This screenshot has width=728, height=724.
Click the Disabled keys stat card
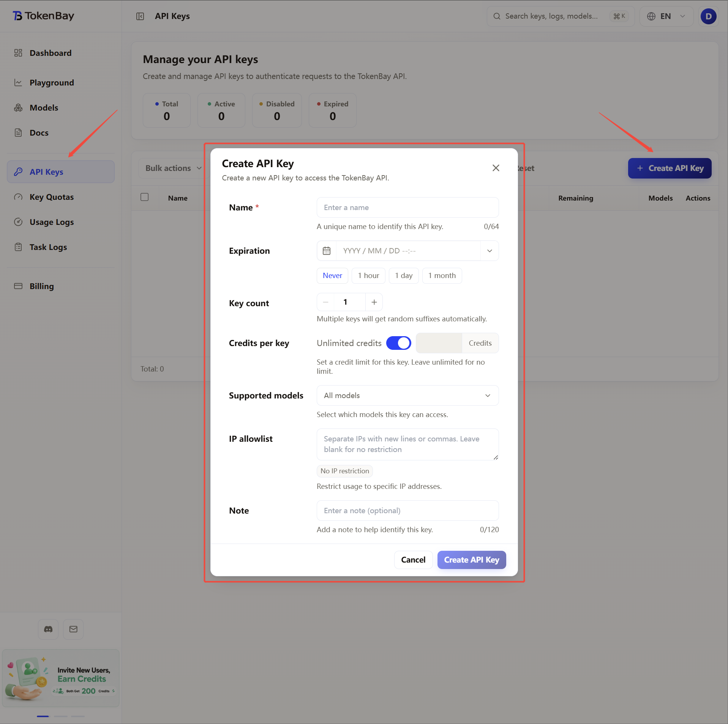(x=277, y=110)
